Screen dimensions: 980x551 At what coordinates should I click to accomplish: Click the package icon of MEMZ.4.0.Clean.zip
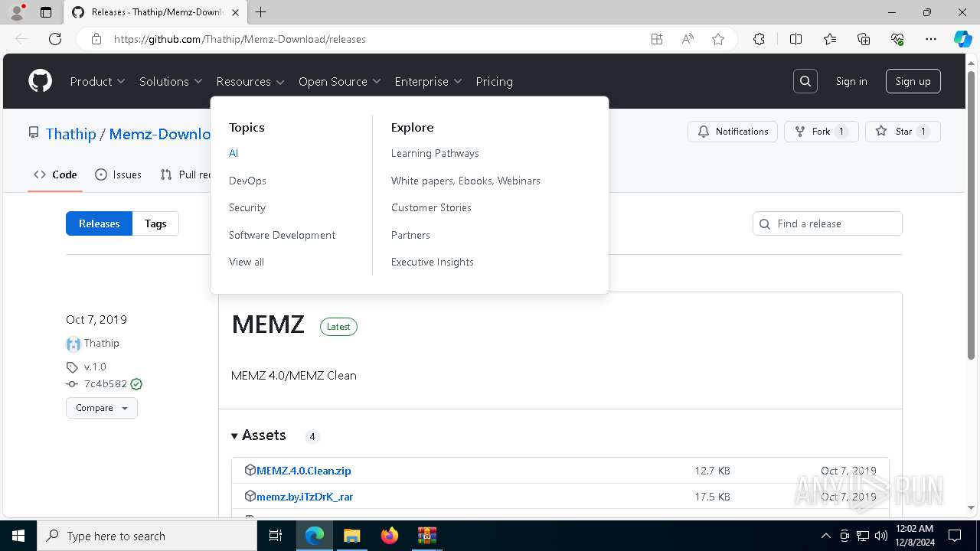click(250, 470)
